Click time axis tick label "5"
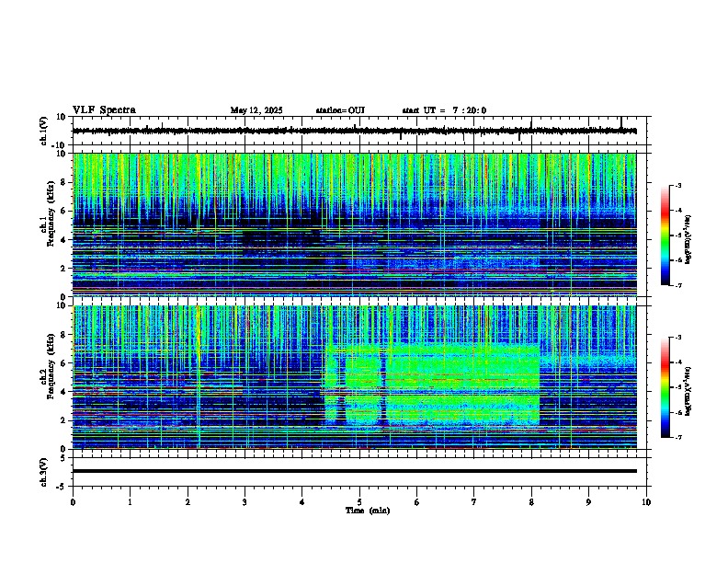728x563 pixels. pyautogui.click(x=359, y=502)
